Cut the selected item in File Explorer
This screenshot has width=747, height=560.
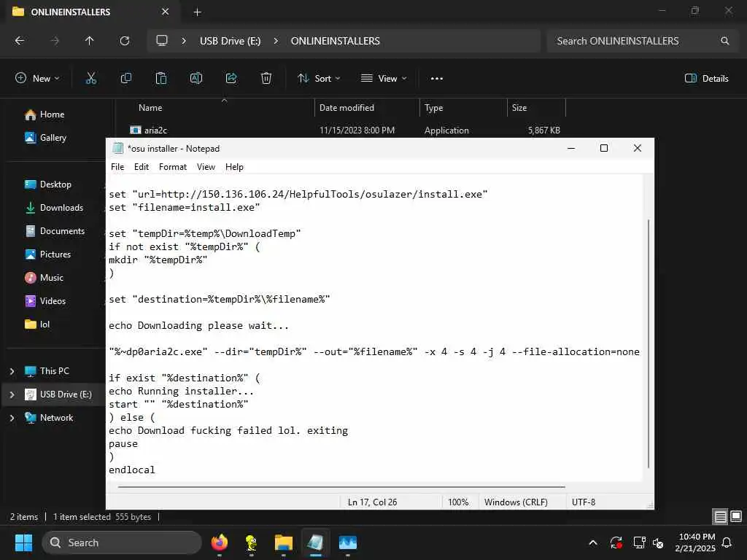(x=91, y=79)
